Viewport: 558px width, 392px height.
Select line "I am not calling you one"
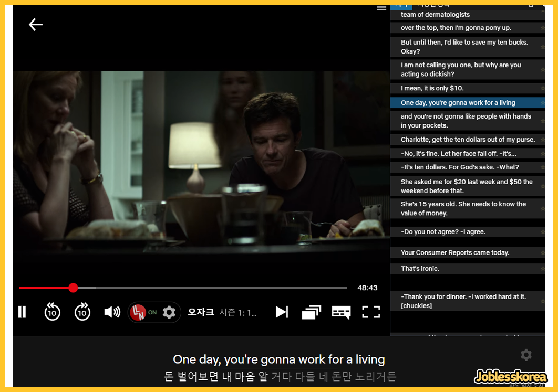pyautogui.click(x=467, y=69)
